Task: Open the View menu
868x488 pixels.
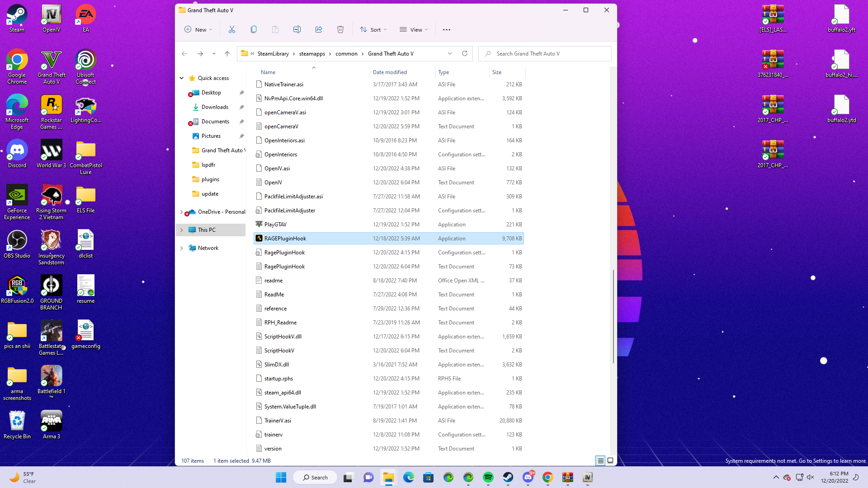Action: click(414, 30)
